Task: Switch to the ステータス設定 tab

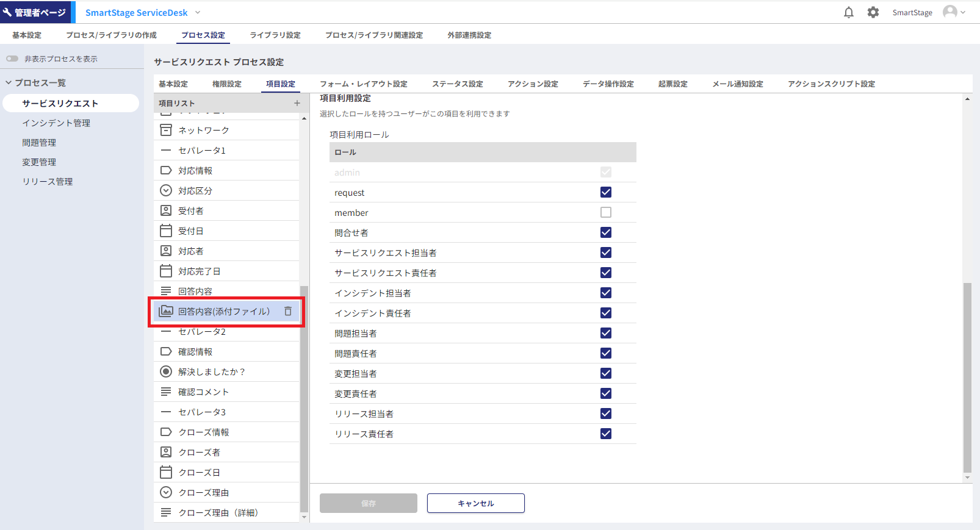Action: 457,84
